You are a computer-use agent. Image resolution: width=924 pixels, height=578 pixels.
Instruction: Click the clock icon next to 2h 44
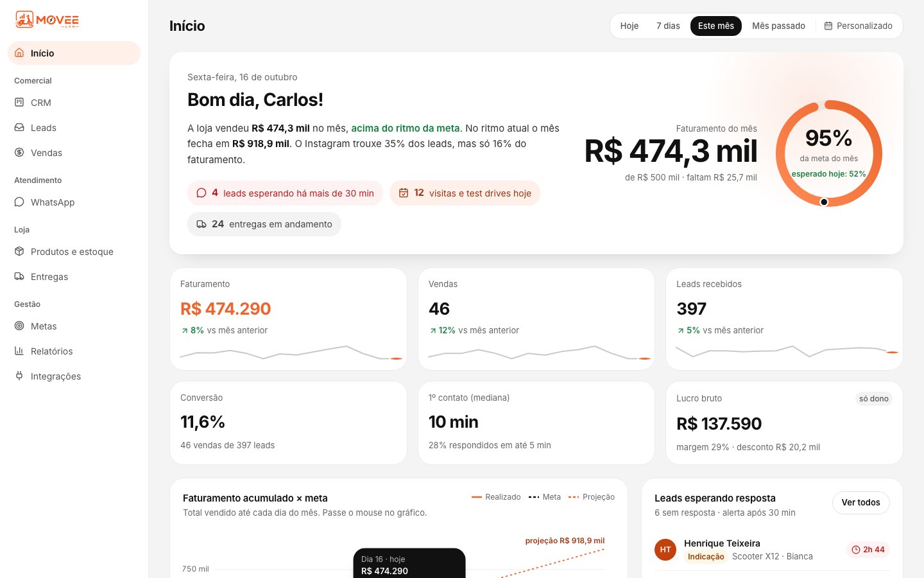[x=856, y=550]
